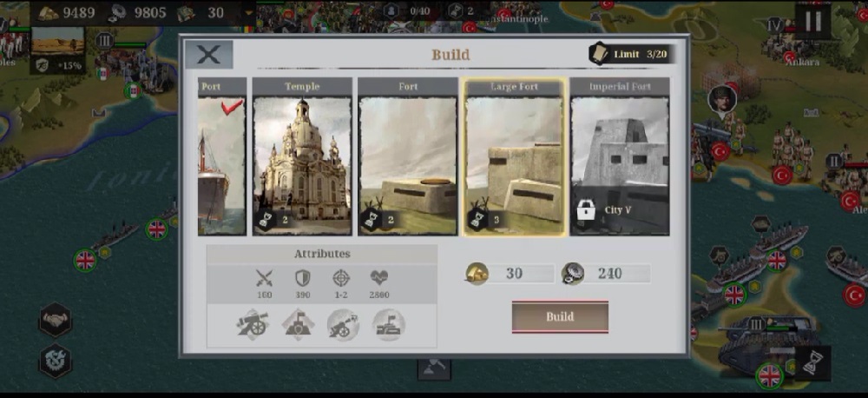This screenshot has width=868, height=398.
Task: Open the gear hexagon icon under the handshake icon
Action: click(x=56, y=361)
